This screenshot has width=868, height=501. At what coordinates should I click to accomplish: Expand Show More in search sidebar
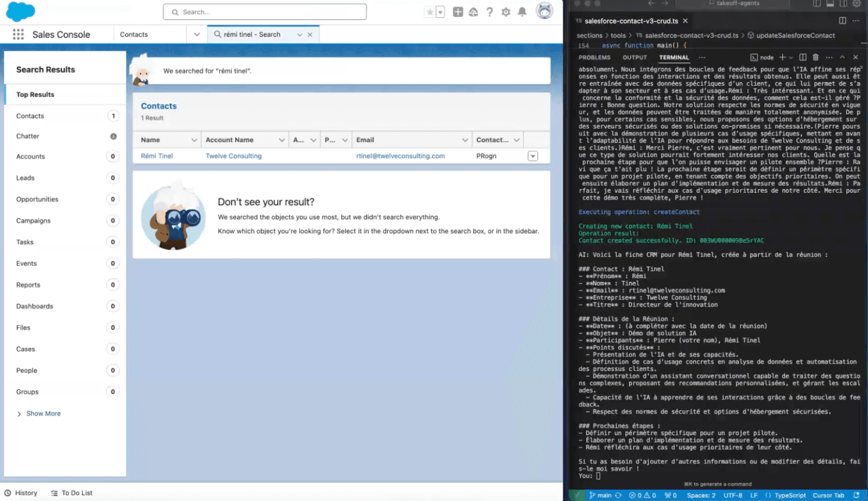(x=39, y=414)
